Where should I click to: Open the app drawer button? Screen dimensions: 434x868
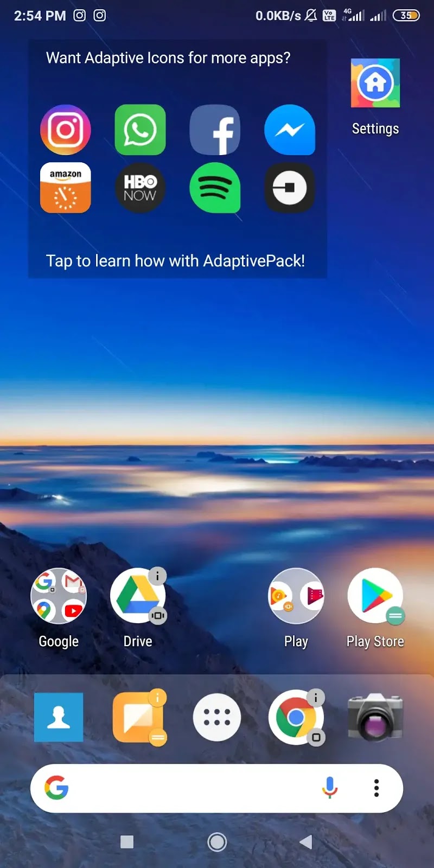pos(217,717)
